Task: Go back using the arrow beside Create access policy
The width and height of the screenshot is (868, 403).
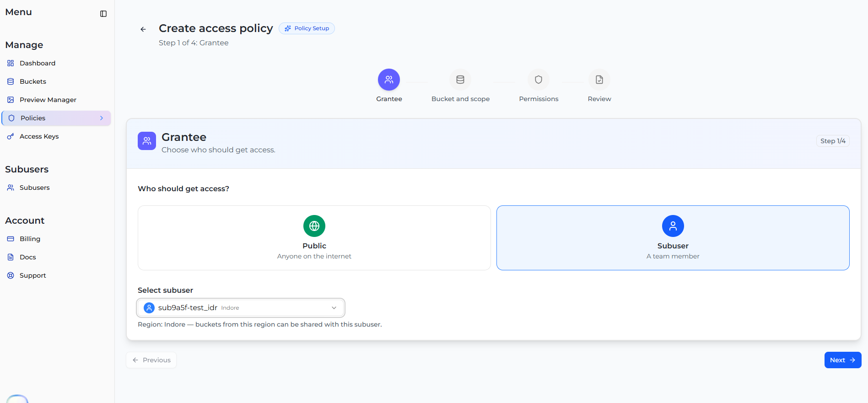Action: [x=143, y=29]
